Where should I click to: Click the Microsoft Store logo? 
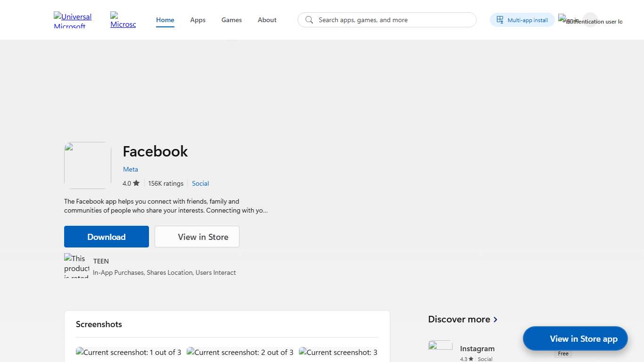(123, 20)
